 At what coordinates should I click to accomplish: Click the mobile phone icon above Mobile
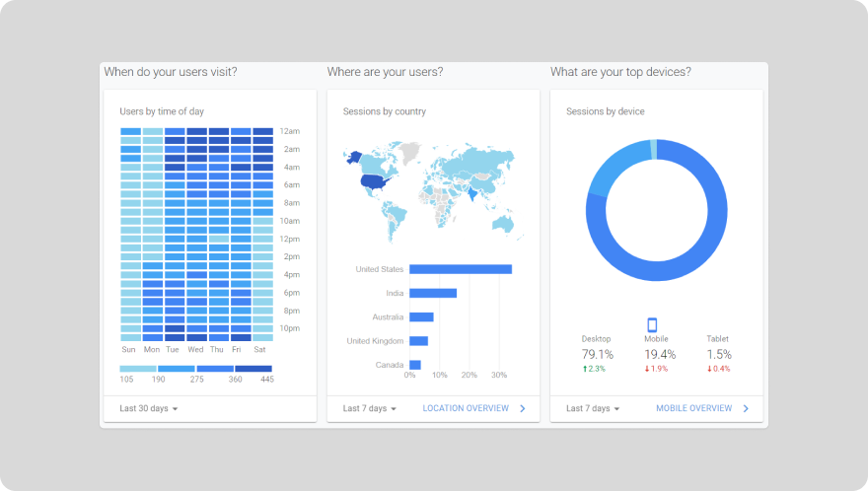click(651, 324)
